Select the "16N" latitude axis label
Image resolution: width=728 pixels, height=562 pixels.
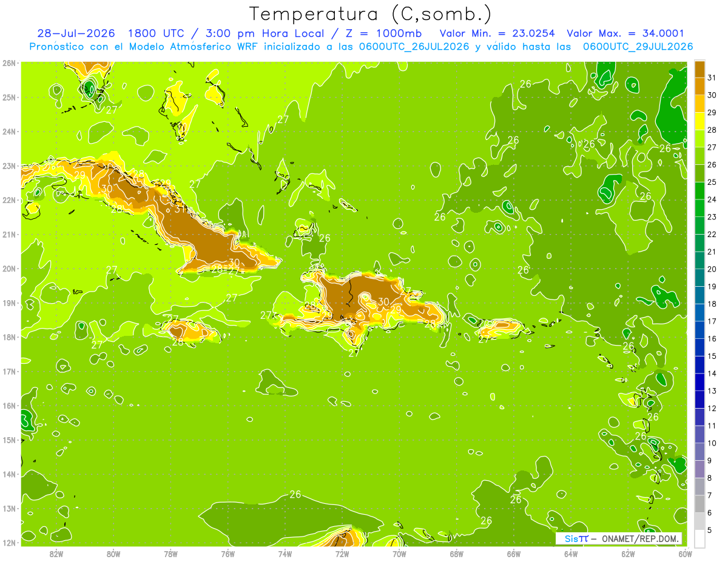click(8, 406)
